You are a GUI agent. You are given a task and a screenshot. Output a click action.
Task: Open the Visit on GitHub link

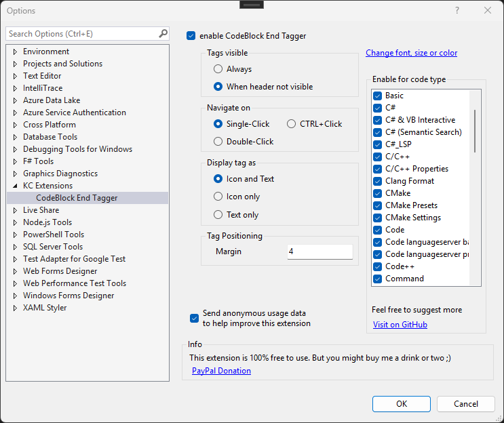pos(400,325)
